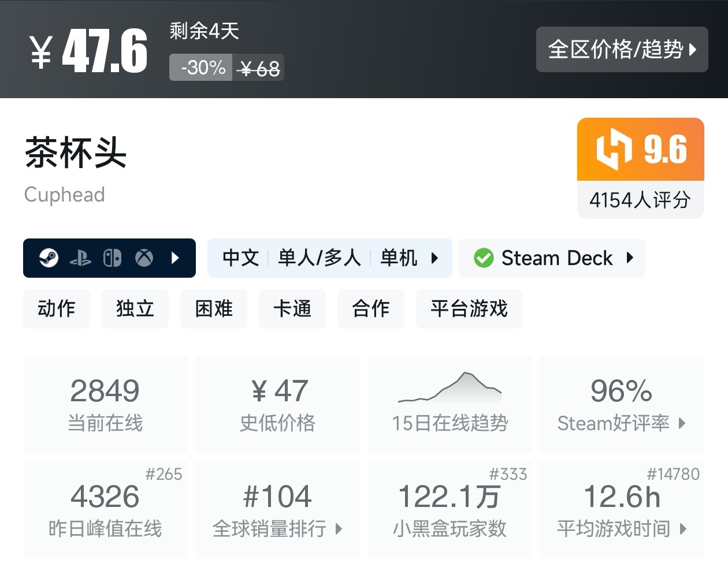Click the Steam platform icon
Screen dimensions: 728x567
(x=49, y=258)
